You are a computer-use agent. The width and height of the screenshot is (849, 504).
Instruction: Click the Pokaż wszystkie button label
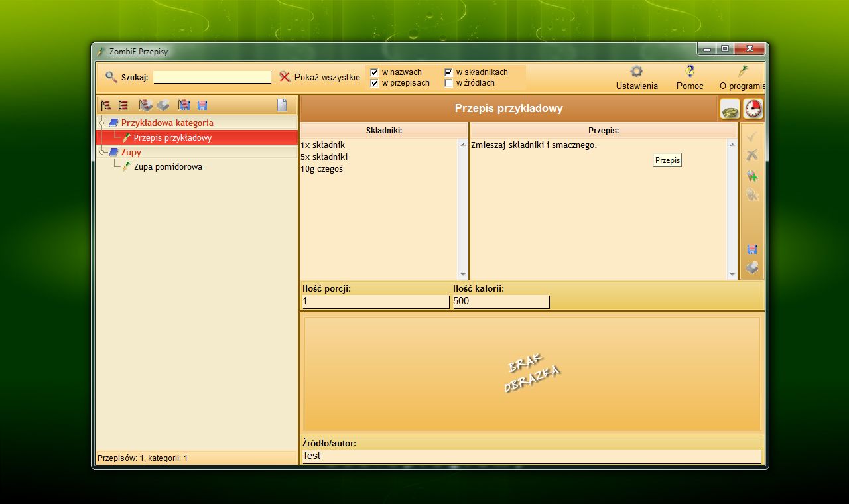click(x=327, y=77)
